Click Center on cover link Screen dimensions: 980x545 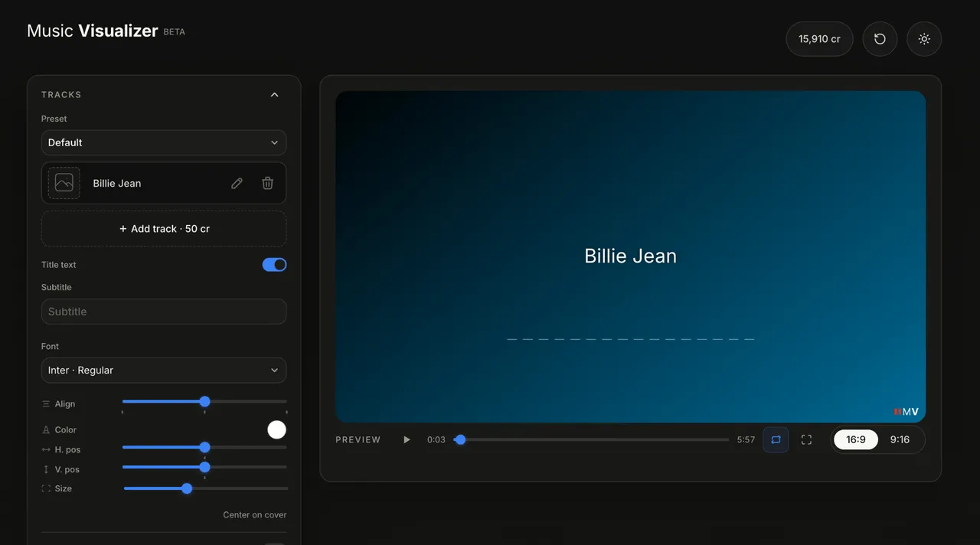pos(255,515)
